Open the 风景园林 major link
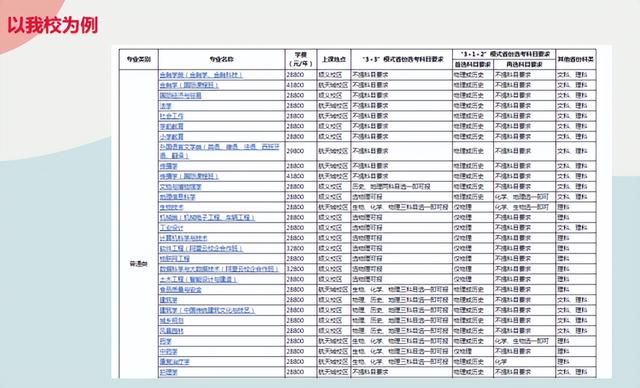This screenshot has height=388, width=640. click(171, 331)
